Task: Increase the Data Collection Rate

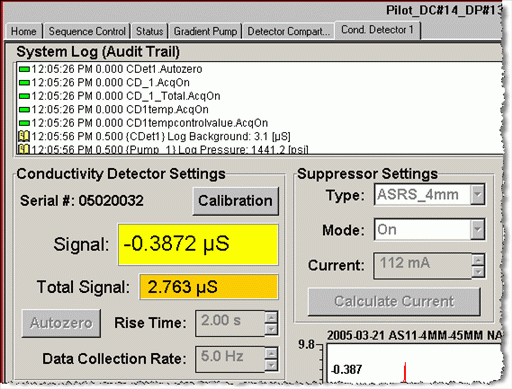Action: [271, 353]
